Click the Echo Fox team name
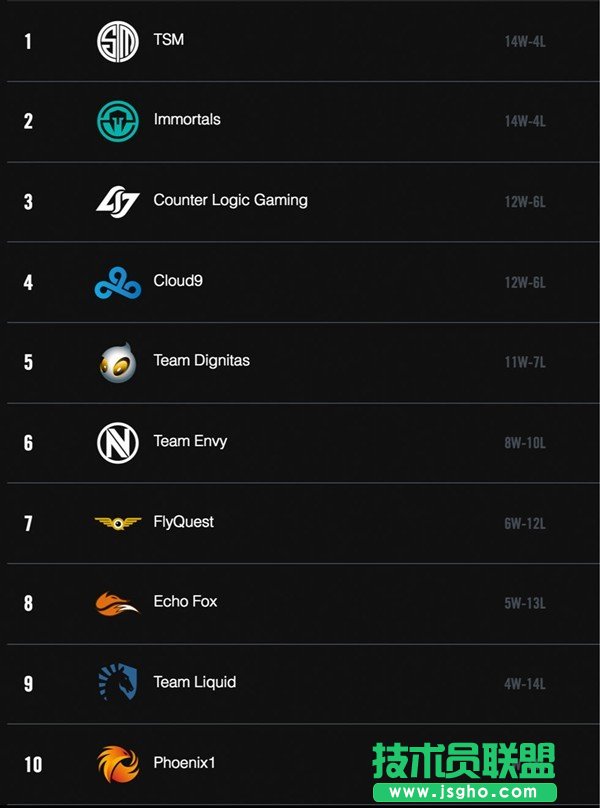Screen dimensions: 600x808 point(185,602)
